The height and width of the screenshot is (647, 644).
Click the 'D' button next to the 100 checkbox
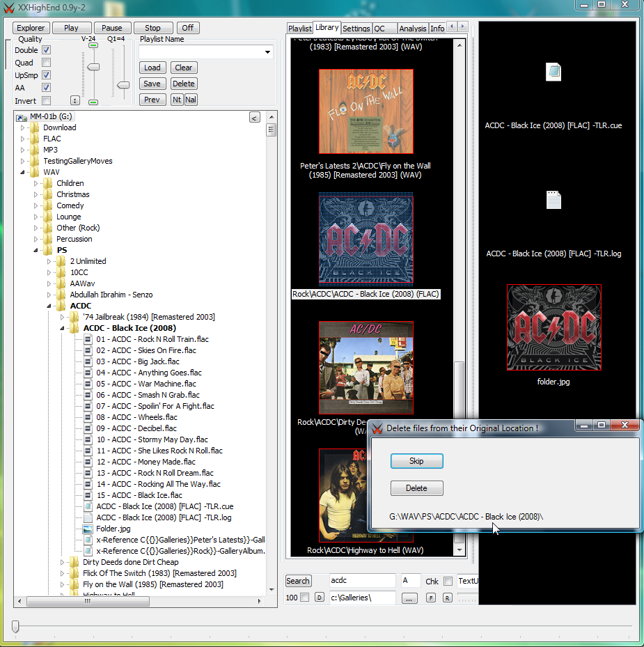(320, 597)
